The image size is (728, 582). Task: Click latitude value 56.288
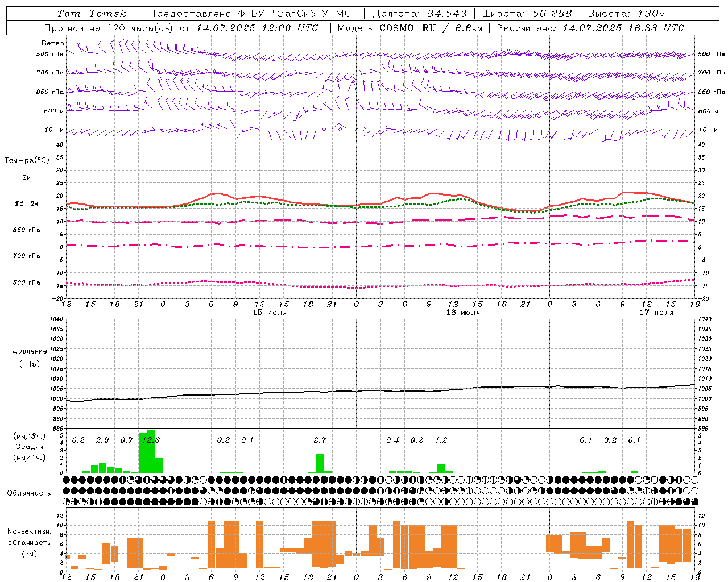tap(552, 14)
